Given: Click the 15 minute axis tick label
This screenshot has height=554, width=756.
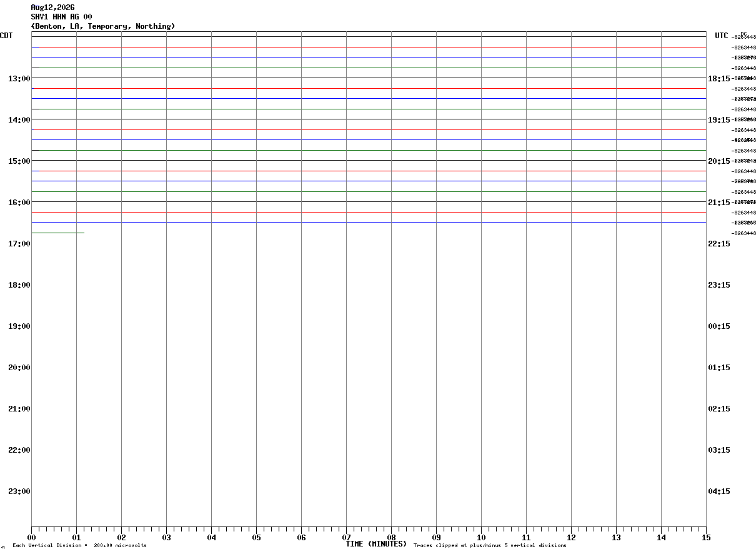Looking at the screenshot, I should tap(706, 537).
